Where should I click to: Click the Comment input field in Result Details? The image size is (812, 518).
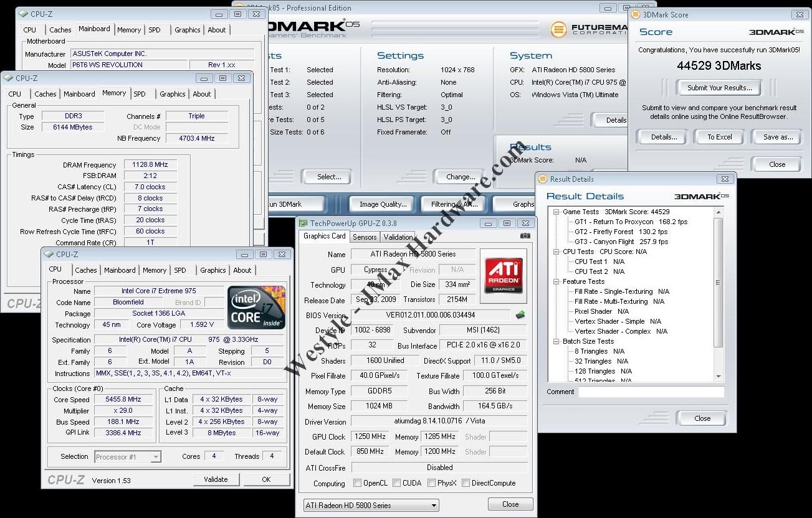(651, 392)
